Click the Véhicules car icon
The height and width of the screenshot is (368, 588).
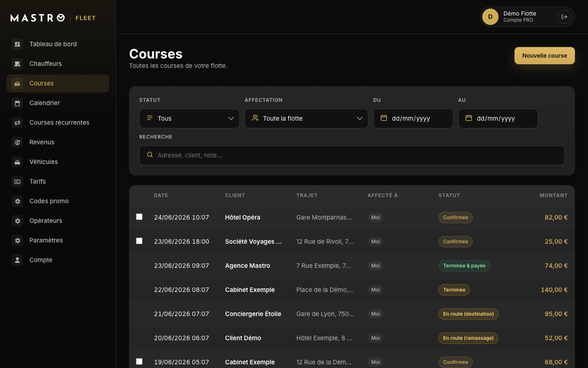tap(17, 162)
